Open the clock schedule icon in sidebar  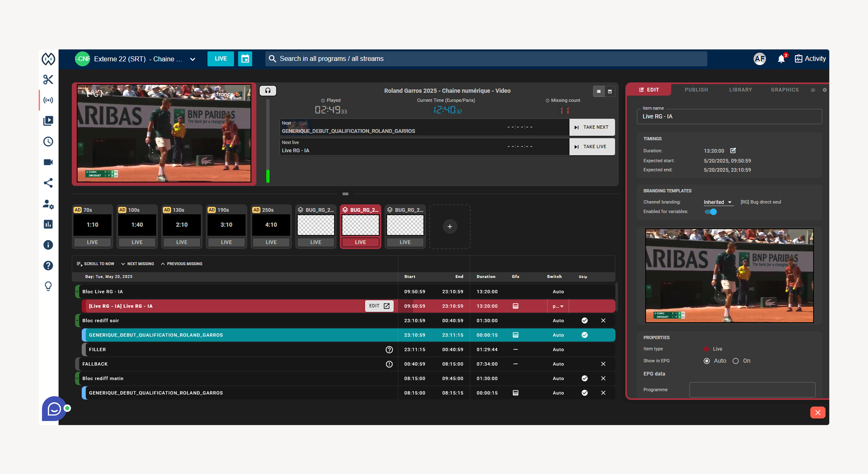click(x=48, y=141)
